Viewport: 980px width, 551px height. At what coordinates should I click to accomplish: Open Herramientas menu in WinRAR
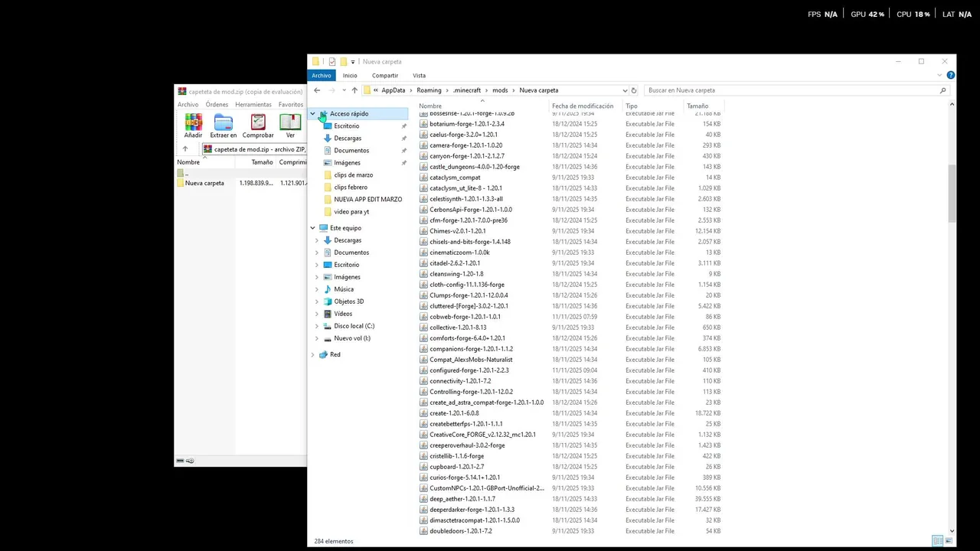pos(253,105)
